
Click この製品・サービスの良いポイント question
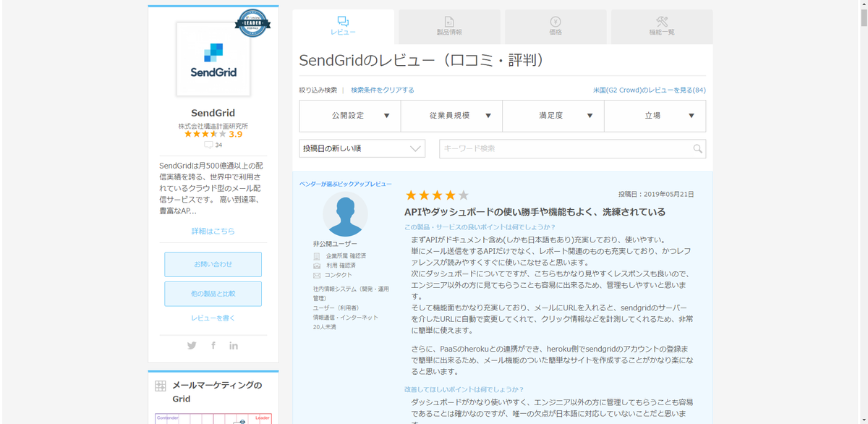(x=480, y=227)
